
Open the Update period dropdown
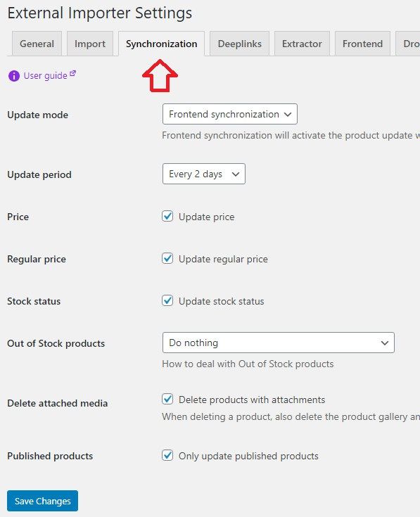tap(204, 174)
